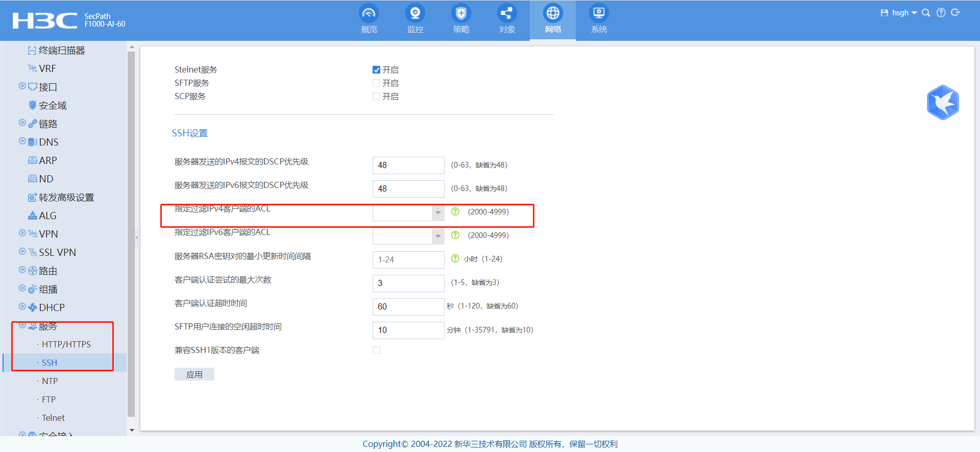The height and width of the screenshot is (452, 980).
Task: Enable the SFTP服务 开启 checkbox
Action: pyautogui.click(x=376, y=83)
